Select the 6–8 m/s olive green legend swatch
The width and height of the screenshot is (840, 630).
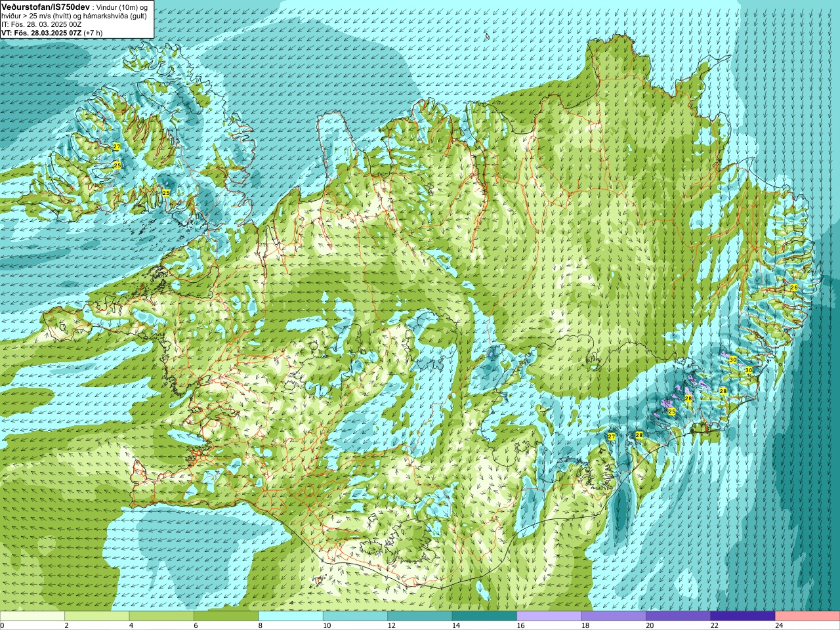(x=226, y=616)
